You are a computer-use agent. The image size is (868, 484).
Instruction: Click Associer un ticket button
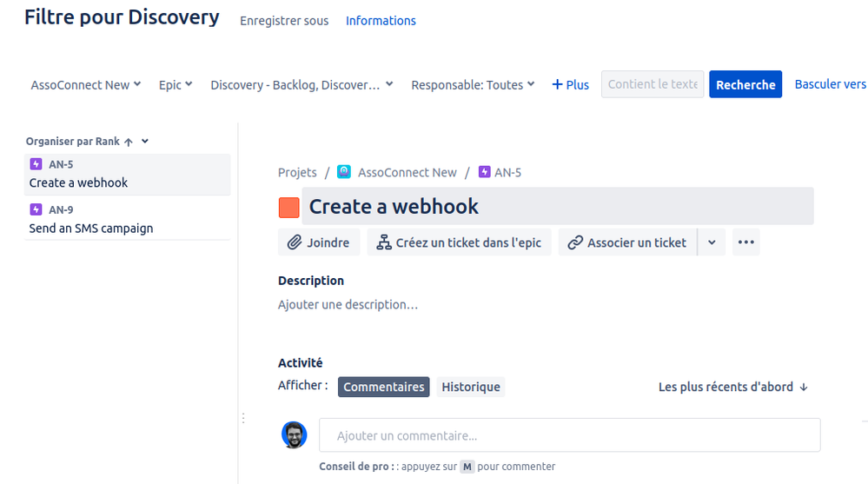pyautogui.click(x=627, y=242)
